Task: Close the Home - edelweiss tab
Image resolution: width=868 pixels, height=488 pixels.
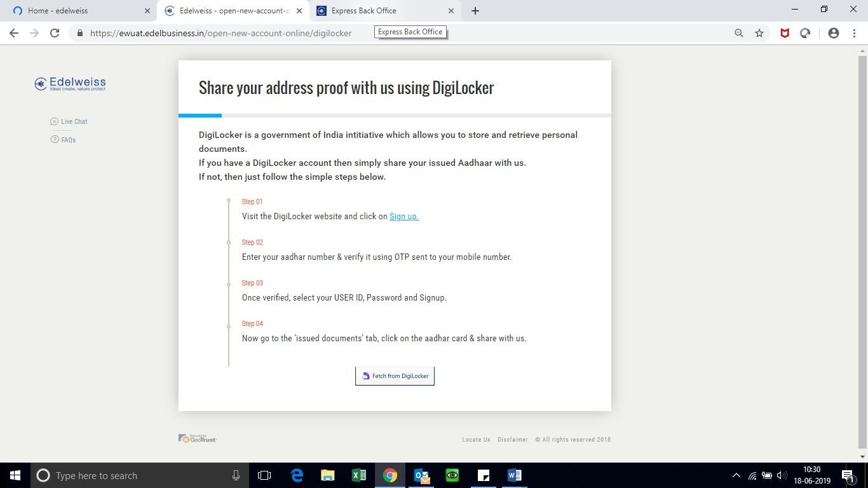Action: click(x=147, y=11)
